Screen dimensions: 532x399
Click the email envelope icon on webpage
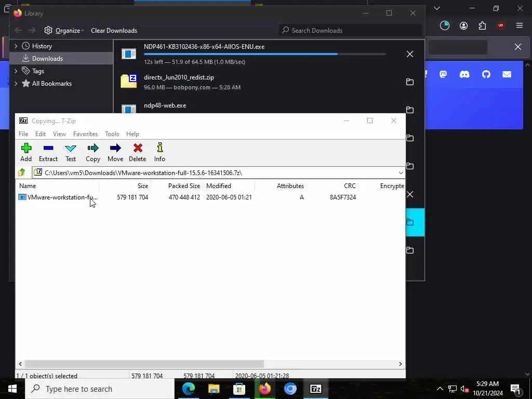click(x=507, y=74)
